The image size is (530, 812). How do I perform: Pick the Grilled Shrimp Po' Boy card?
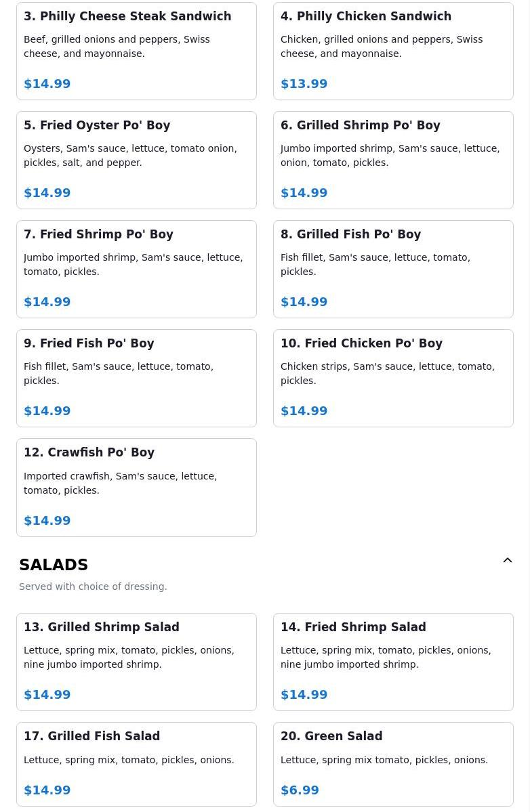(x=393, y=160)
